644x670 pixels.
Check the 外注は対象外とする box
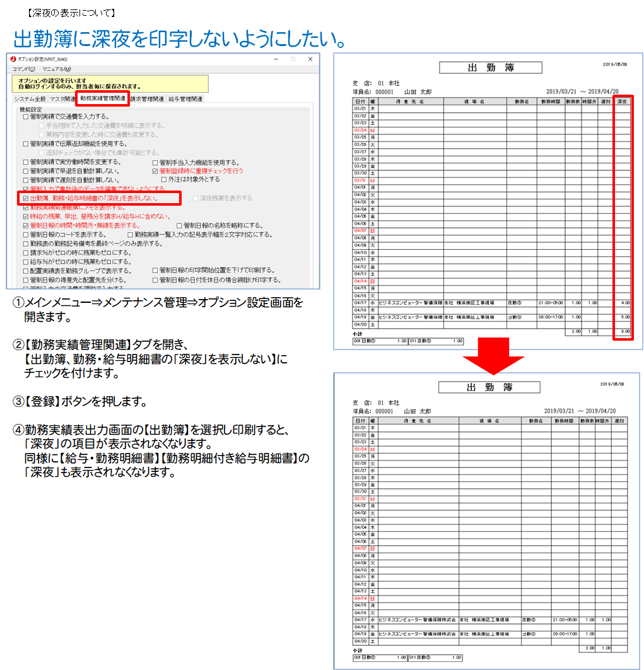click(x=163, y=179)
